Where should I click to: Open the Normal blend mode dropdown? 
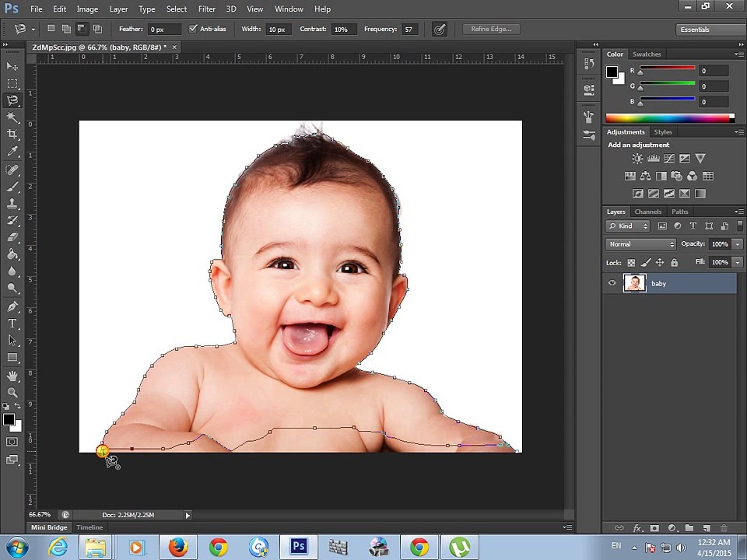point(640,243)
